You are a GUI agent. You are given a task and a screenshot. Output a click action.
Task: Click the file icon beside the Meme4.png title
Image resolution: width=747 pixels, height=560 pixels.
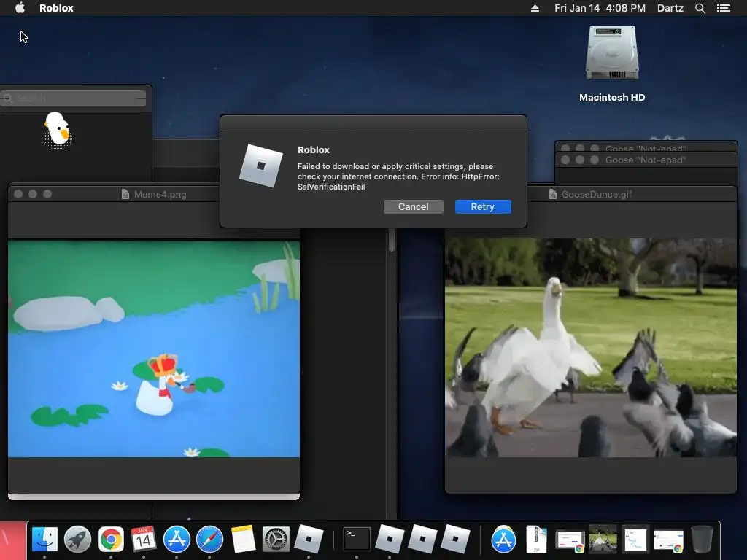tap(125, 194)
